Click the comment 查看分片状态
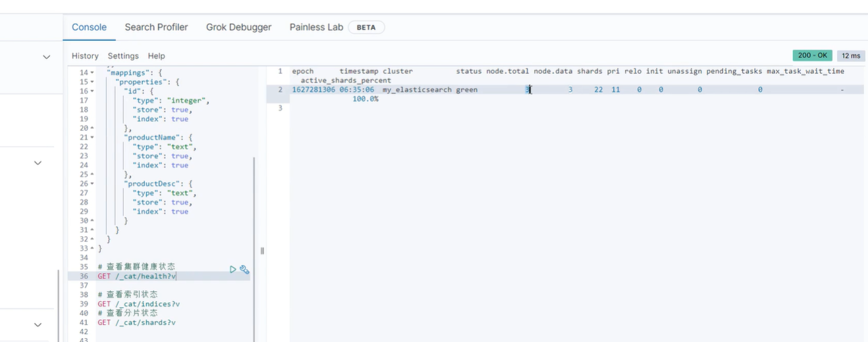This screenshot has width=868, height=342. 128,313
